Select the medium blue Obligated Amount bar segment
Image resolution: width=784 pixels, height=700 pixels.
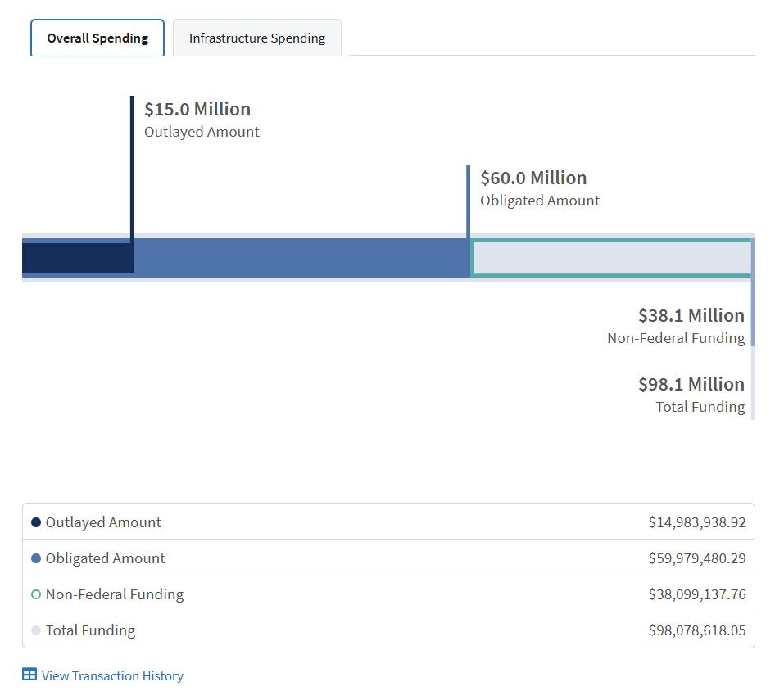(301, 258)
